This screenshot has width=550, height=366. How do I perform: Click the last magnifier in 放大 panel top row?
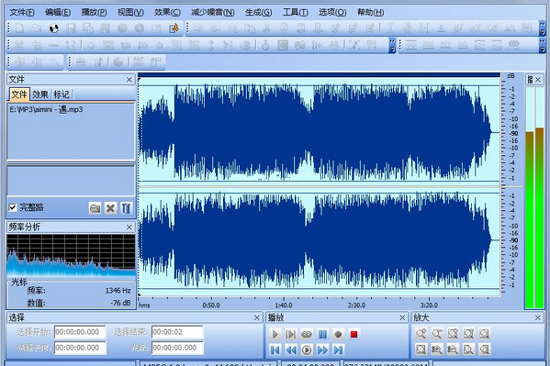coord(484,333)
